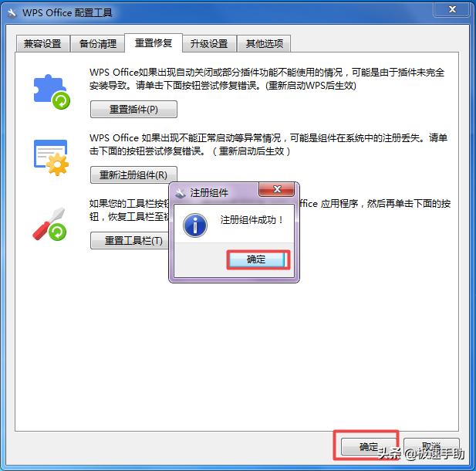Open the 备份清理 tab

pos(98,43)
